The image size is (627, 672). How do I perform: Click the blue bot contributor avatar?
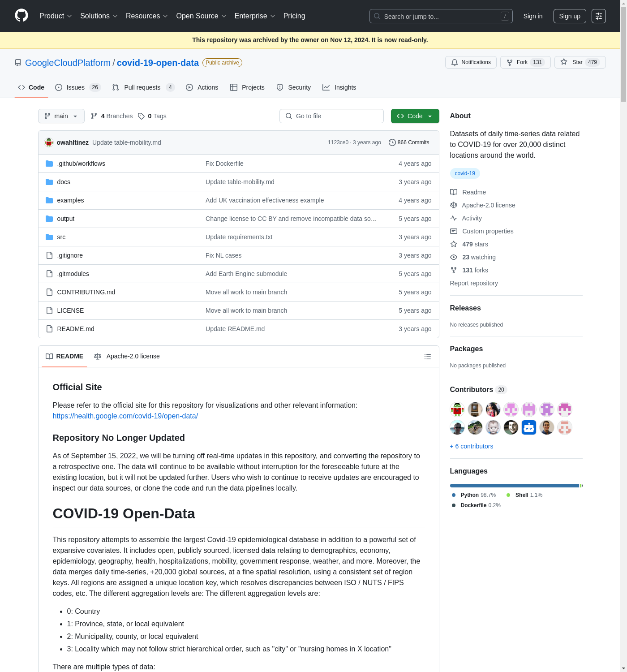[x=529, y=427]
